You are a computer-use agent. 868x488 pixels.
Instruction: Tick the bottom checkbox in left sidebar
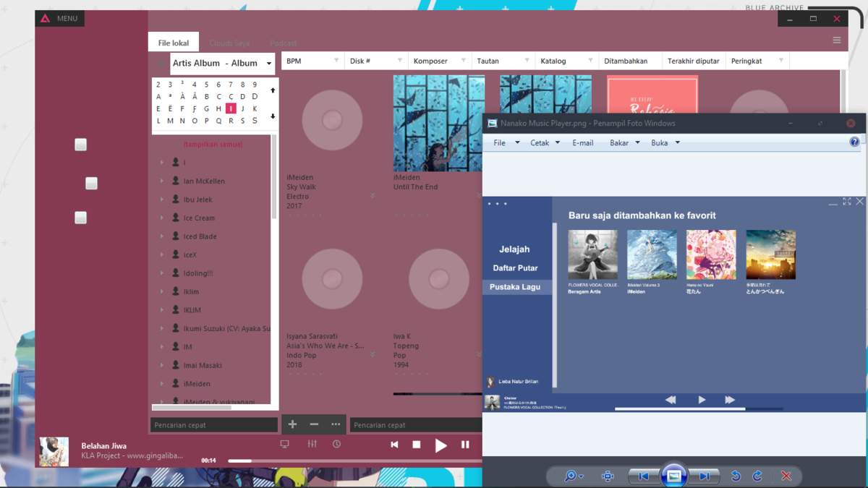tap(81, 218)
